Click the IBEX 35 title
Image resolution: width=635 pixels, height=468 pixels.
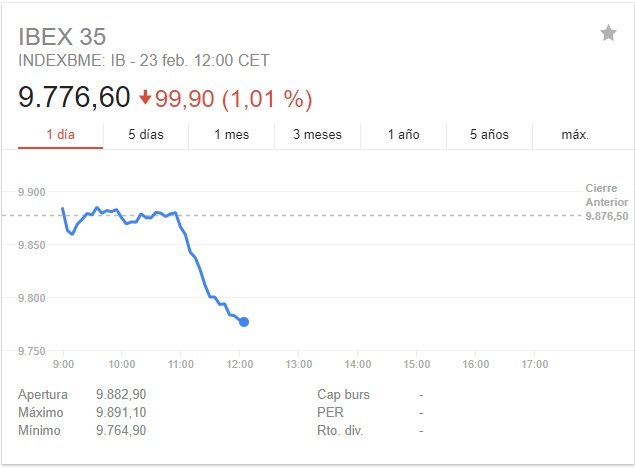(x=62, y=36)
